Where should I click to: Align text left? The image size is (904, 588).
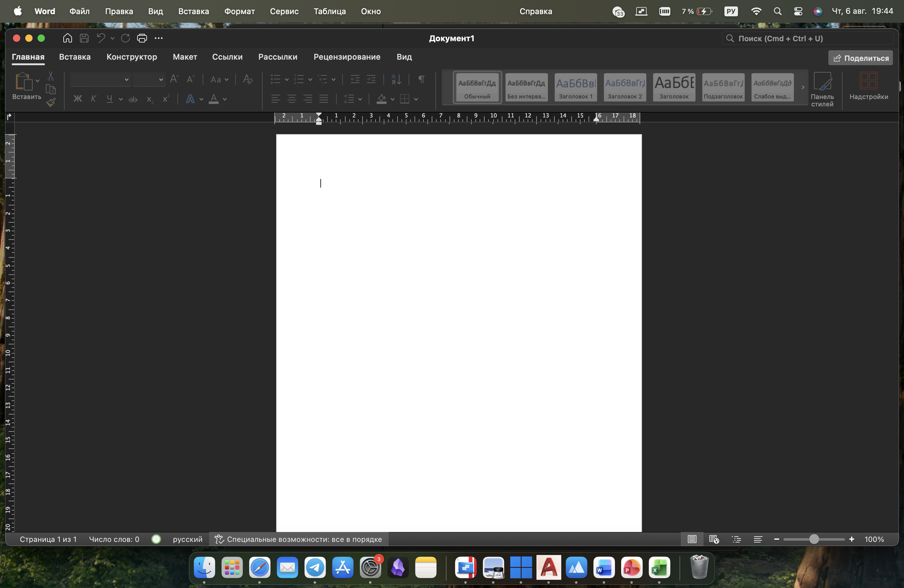tap(276, 99)
